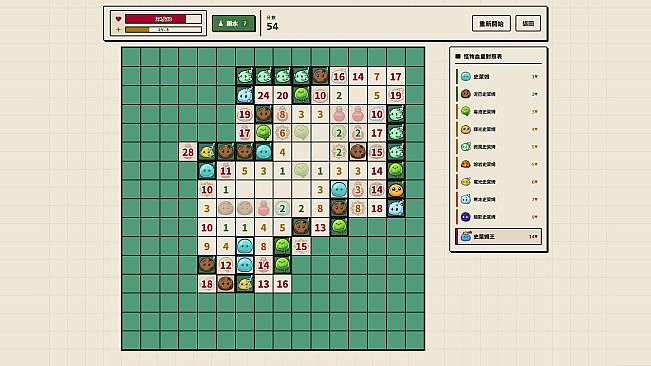Click the red heart health icon

click(x=118, y=19)
